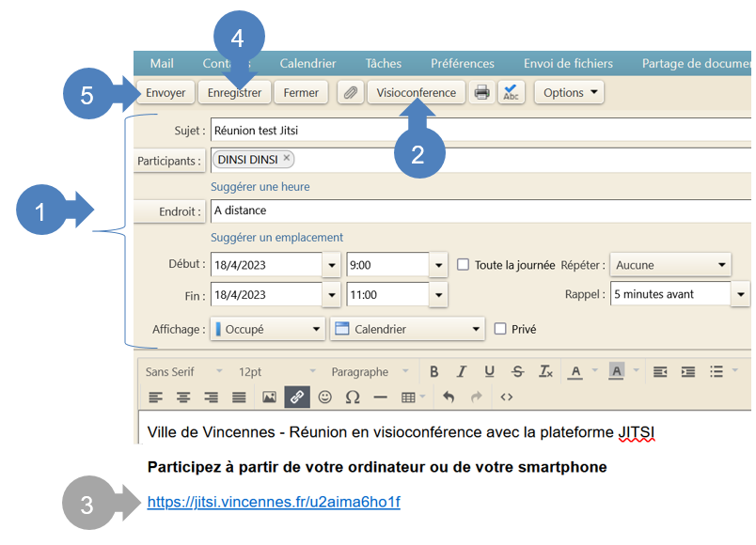Click the insert link icon
Screen dimensions: 756x545
click(296, 397)
